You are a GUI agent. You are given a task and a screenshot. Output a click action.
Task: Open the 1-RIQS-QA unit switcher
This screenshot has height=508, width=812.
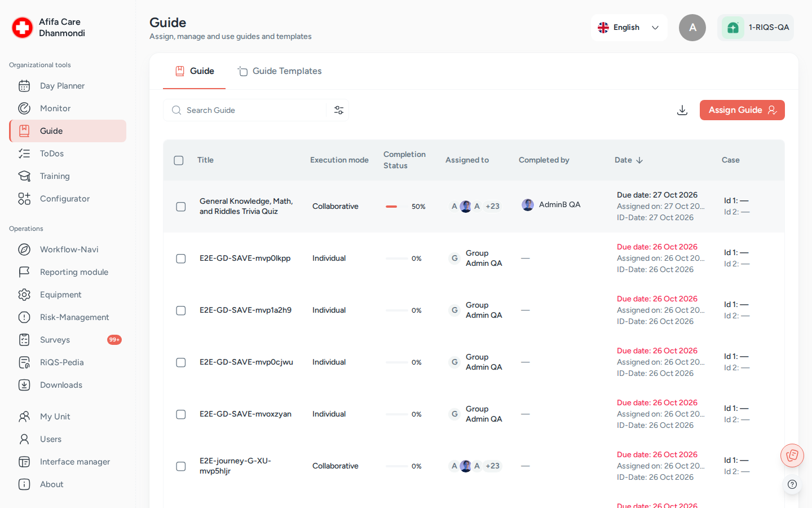(x=756, y=28)
